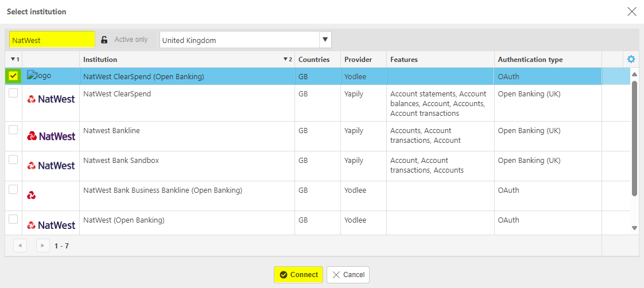Click the '1 - 7' page range text

coord(61,246)
